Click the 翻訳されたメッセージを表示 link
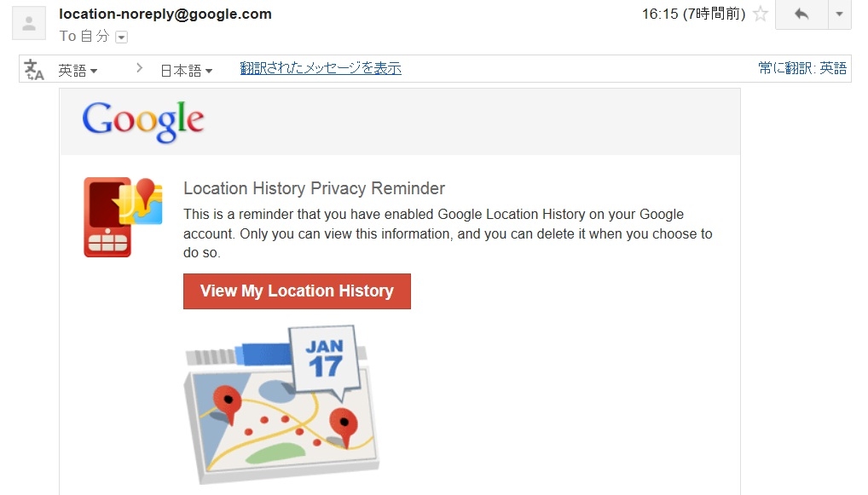868x495 pixels. point(321,68)
